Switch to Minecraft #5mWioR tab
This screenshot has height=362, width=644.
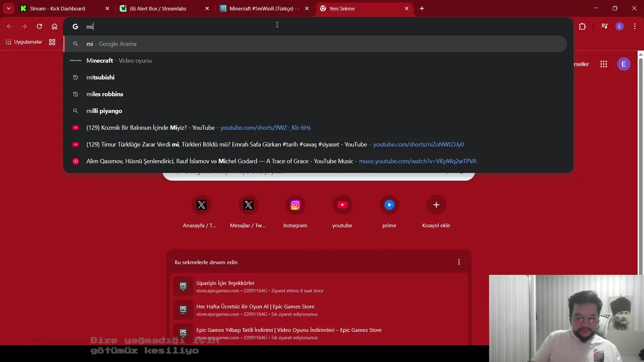pos(264,9)
